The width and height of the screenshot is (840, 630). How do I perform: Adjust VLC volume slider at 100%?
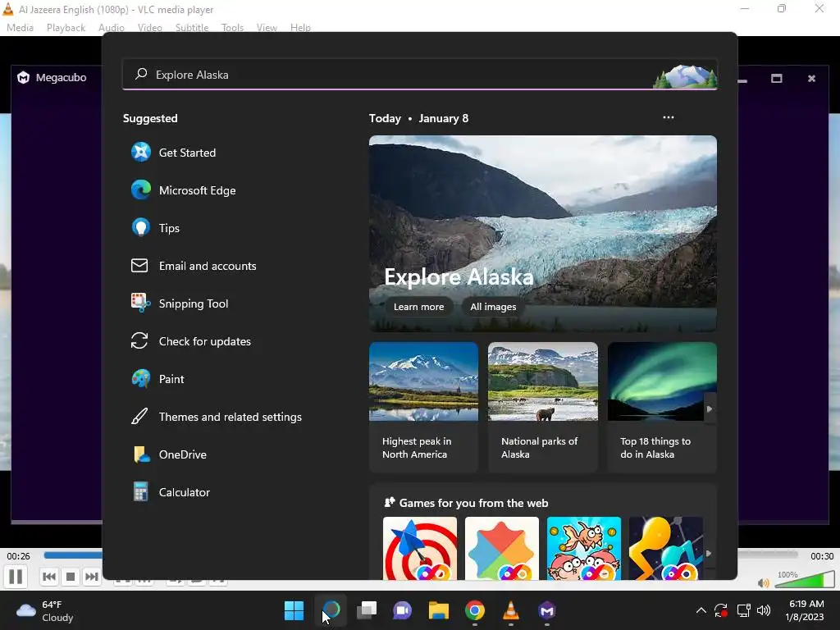(806, 579)
